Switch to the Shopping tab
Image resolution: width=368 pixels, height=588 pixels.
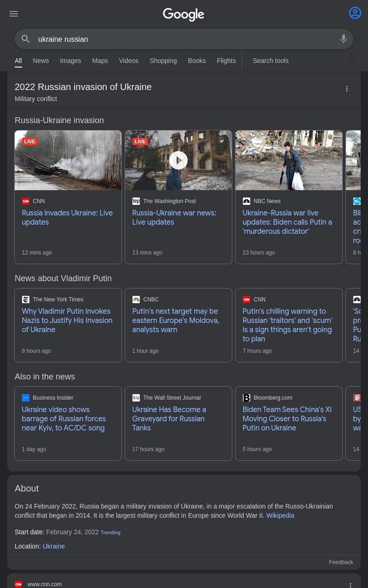(163, 61)
